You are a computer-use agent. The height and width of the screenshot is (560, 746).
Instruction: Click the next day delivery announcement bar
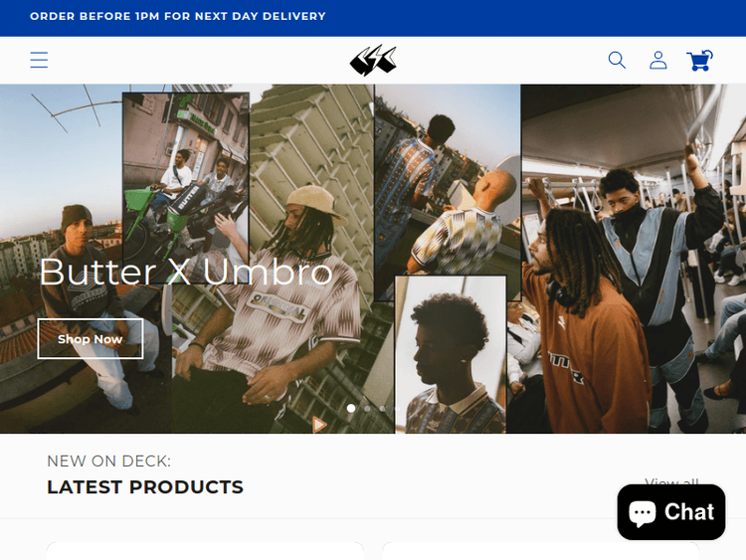[373, 18]
